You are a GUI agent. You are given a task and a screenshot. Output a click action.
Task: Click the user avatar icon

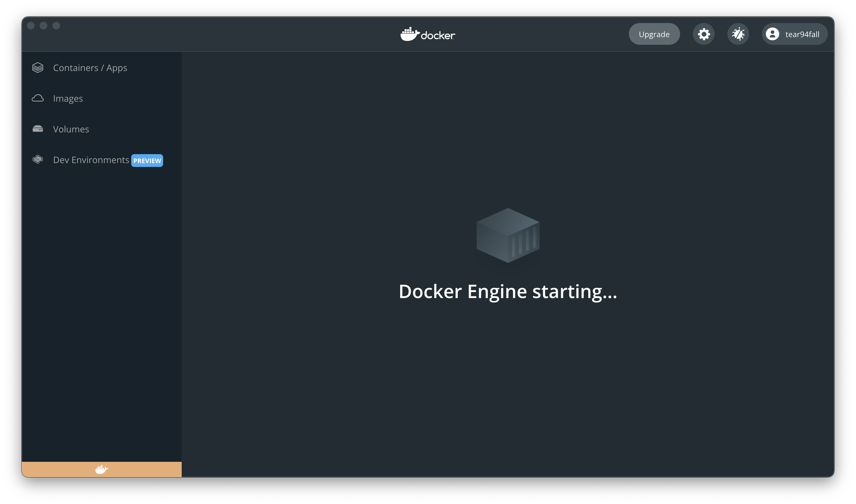(x=772, y=34)
